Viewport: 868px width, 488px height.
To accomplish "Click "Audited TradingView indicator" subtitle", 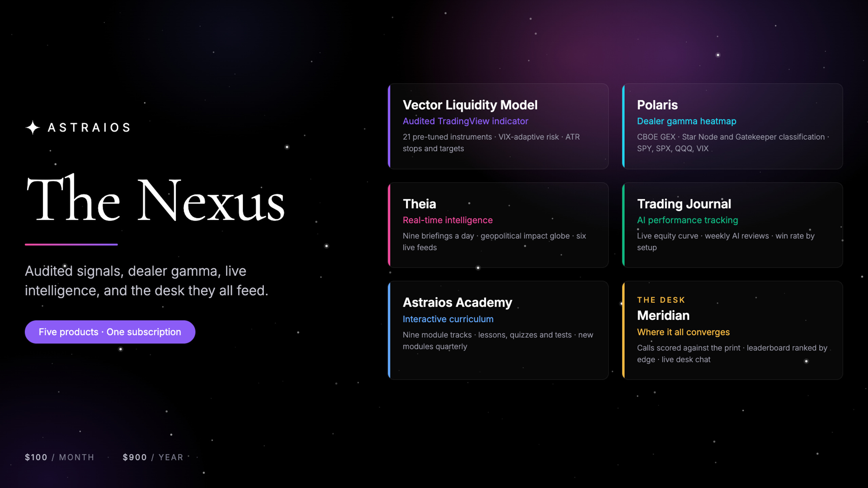I will (465, 121).
